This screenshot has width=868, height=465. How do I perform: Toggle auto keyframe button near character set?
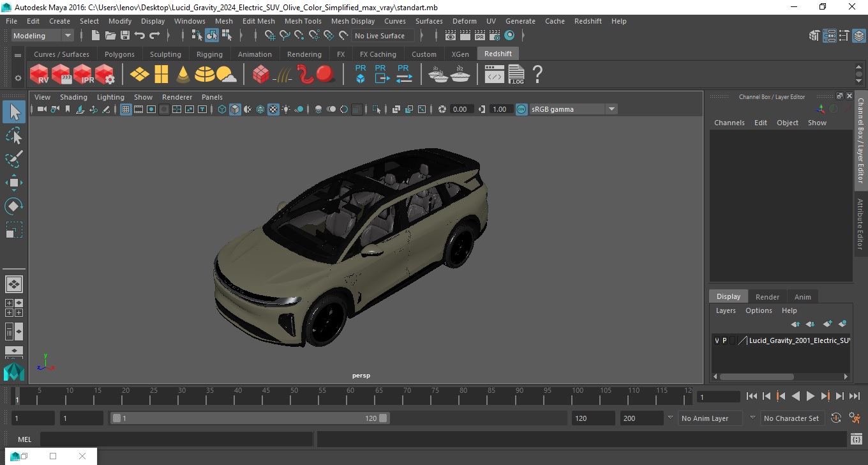pyautogui.click(x=836, y=418)
